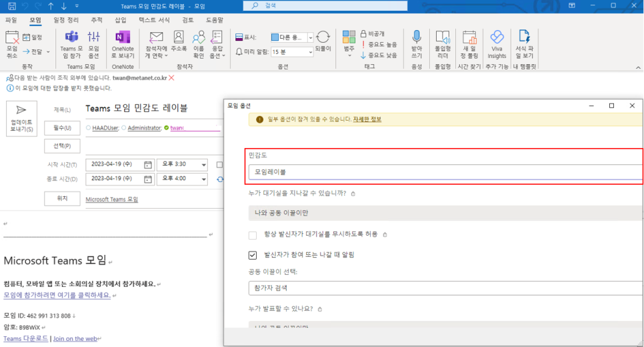Go to previous item with up arrow
The height and width of the screenshot is (347, 644).
click(x=51, y=6)
